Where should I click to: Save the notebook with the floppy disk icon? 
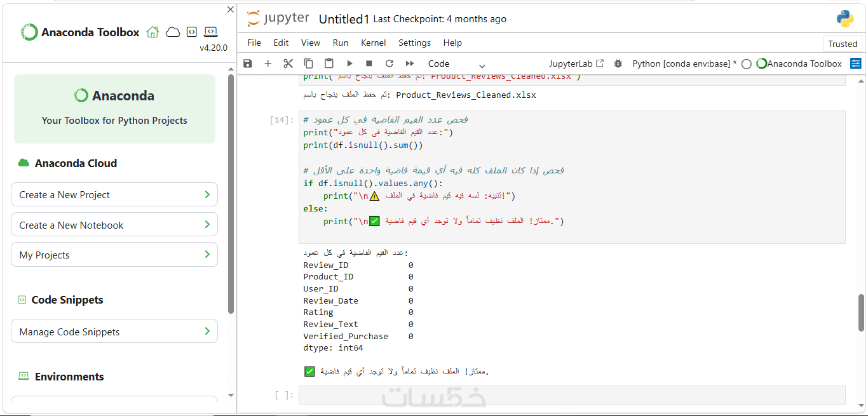pyautogui.click(x=248, y=64)
